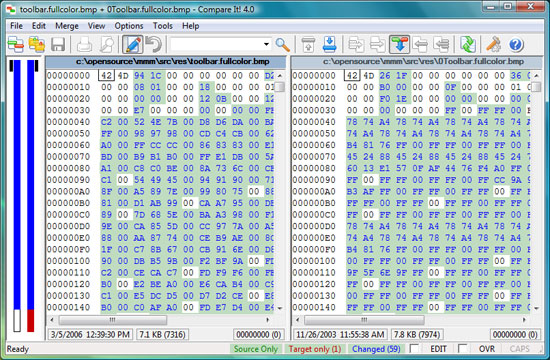Screen dimensions: 550x360
Task: Click left file size 7.1 KB (7316)
Action: coord(162,334)
